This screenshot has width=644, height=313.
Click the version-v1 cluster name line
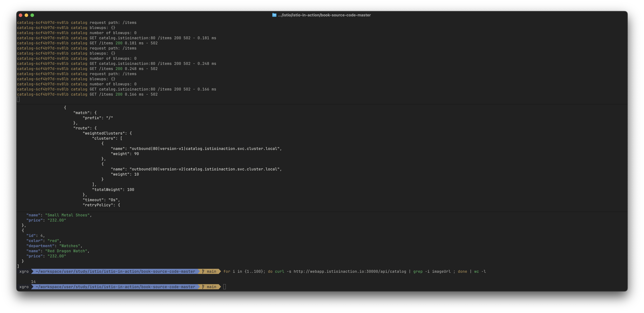[x=196, y=149]
